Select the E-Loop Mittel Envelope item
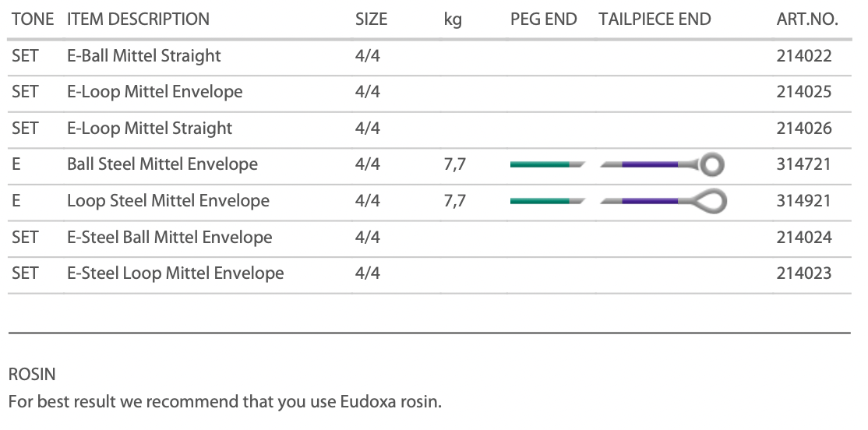This screenshot has height=430, width=868. 154,92
